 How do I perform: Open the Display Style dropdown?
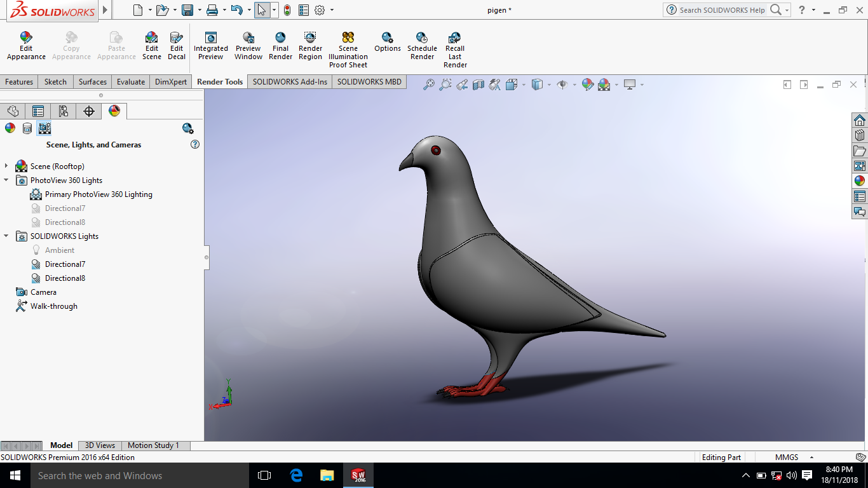(549, 85)
